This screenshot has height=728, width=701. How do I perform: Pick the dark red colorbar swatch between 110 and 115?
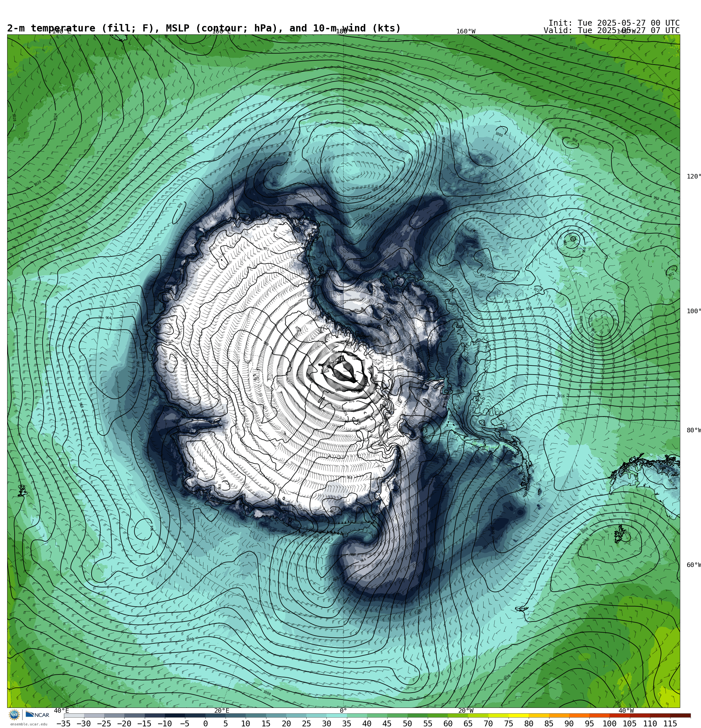pyautogui.click(x=660, y=715)
